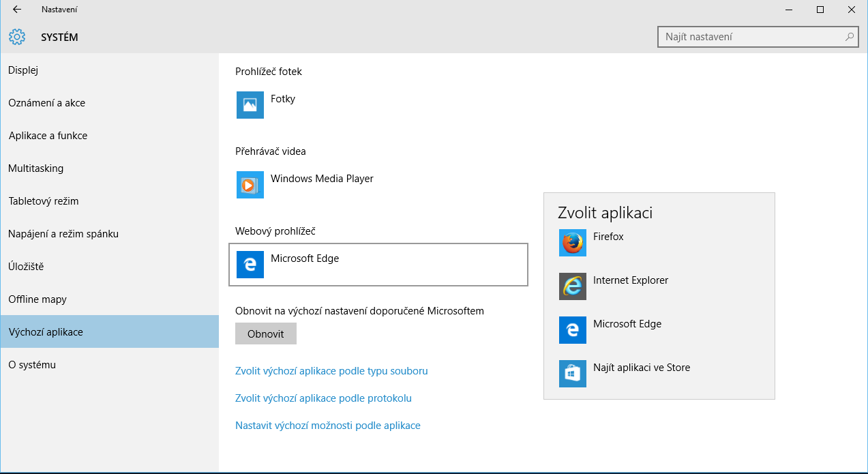The image size is (868, 474).
Task: Open Oznámení a akce section
Action: [46, 103]
